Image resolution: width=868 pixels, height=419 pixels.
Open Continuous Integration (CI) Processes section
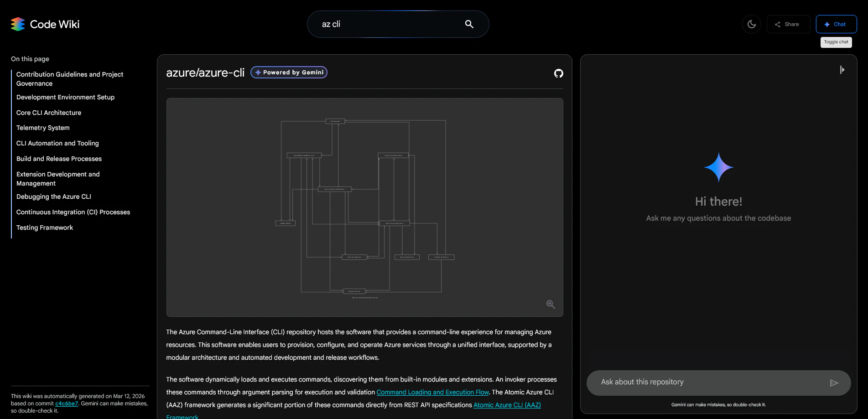pos(73,212)
